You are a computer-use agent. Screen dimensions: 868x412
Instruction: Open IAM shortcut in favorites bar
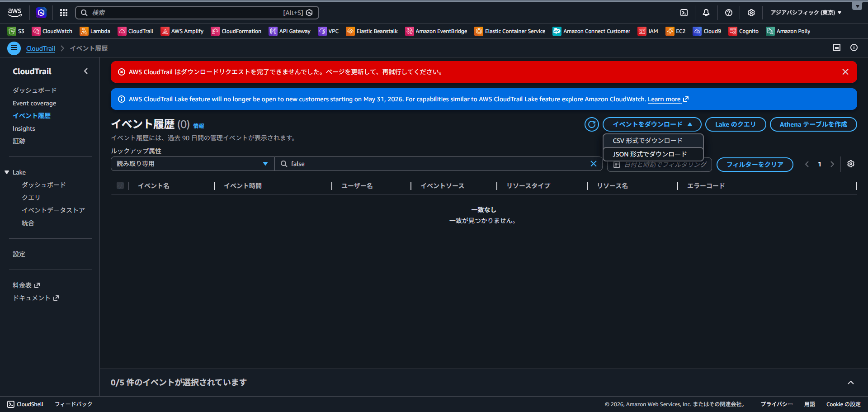[648, 31]
